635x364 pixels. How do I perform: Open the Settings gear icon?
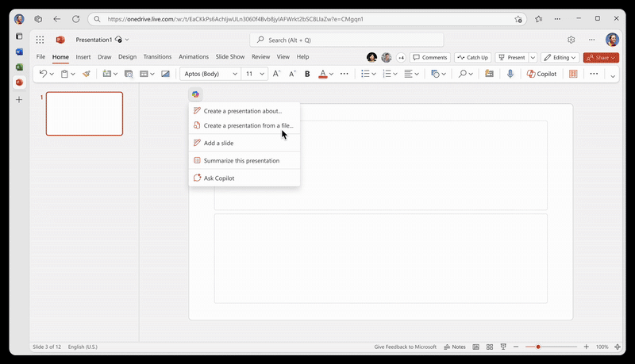(x=571, y=40)
